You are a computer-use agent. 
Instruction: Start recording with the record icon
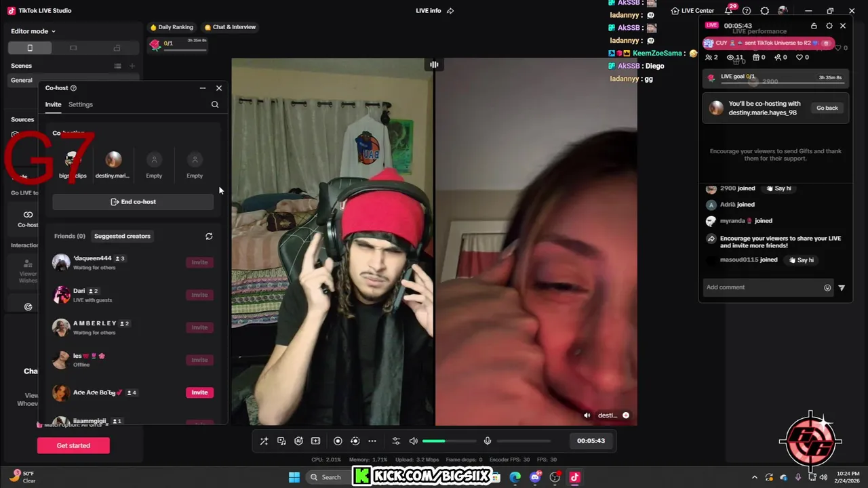coord(338,441)
